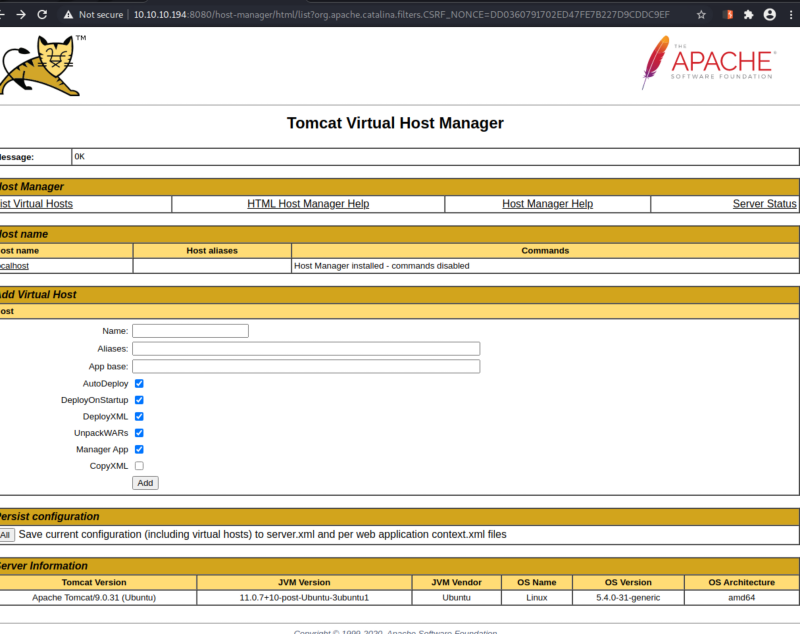
Task: Click the browser address bar URL
Action: [x=402, y=15]
